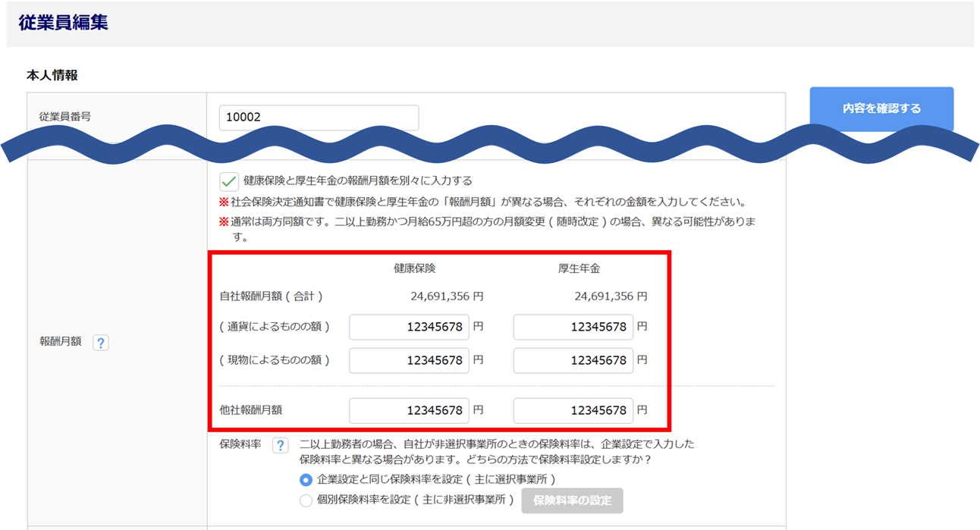Viewport: 980px width, 530px height.
Task: Toggle the separate 健康保険 and 厚生年金 input checkbox
Action: tap(228, 181)
